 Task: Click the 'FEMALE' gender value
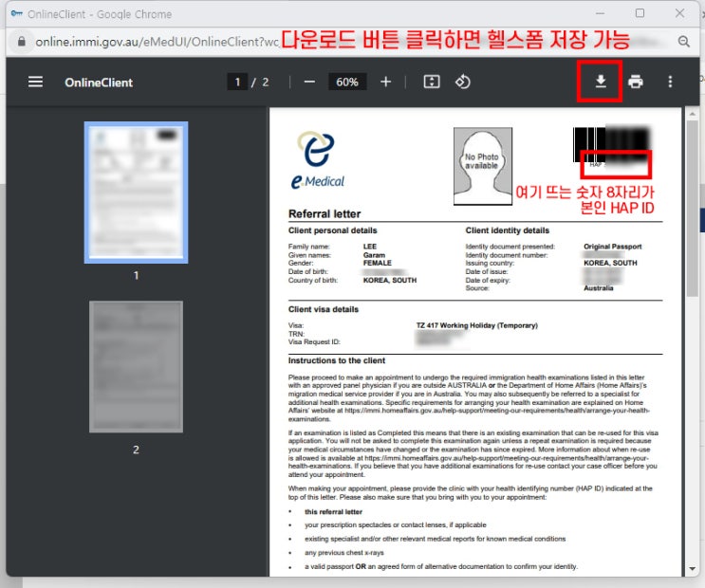pyautogui.click(x=378, y=263)
